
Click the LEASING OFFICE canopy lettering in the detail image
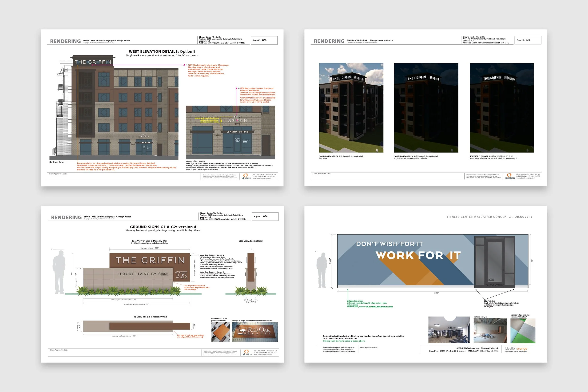[x=238, y=132]
